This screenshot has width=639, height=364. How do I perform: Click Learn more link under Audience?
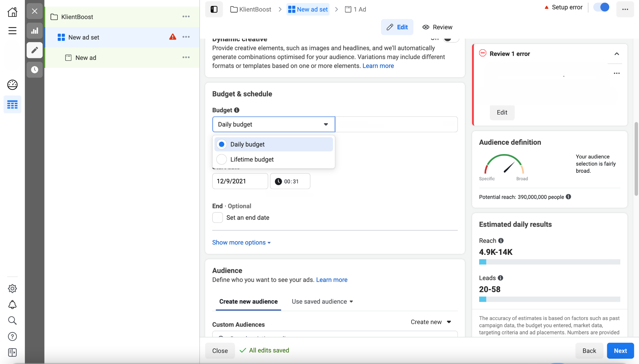(x=332, y=280)
